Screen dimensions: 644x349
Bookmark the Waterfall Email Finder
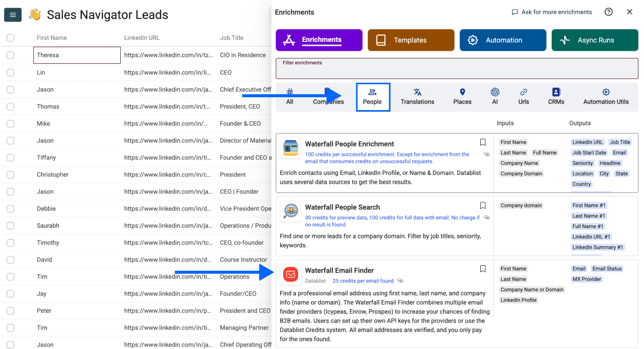point(483,269)
